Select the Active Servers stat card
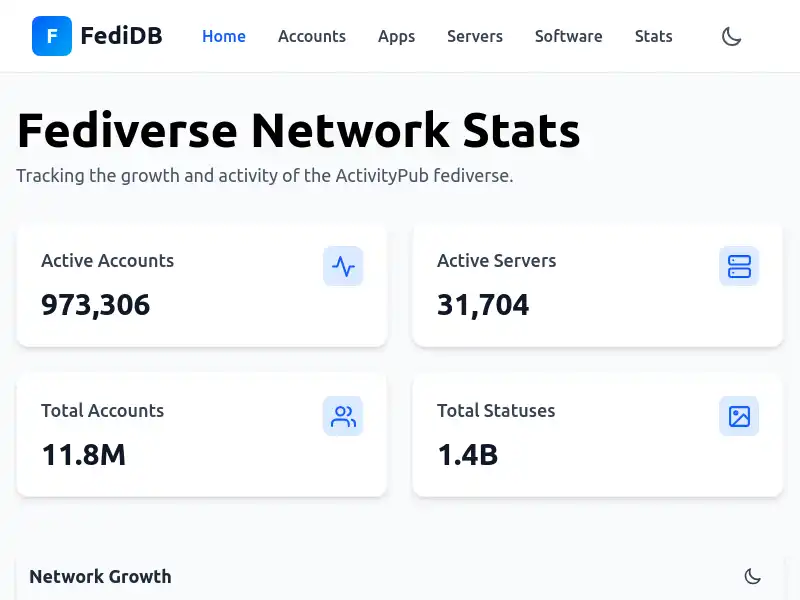The width and height of the screenshot is (800, 600). click(598, 285)
